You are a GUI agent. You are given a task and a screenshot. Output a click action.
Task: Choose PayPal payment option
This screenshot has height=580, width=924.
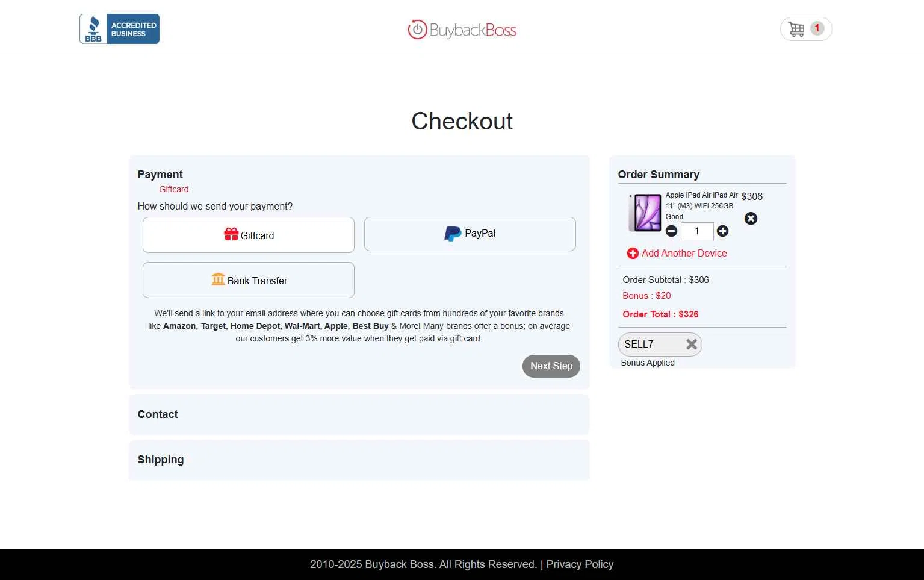470,234
